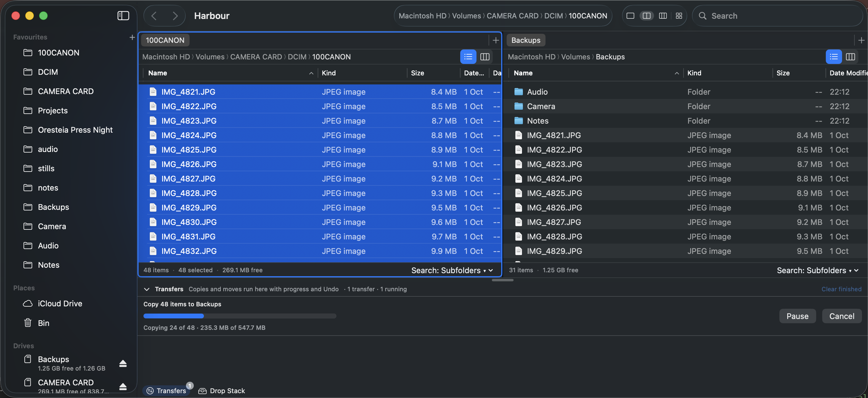Image resolution: width=868 pixels, height=398 pixels.
Task: Open the stills favourite folder
Action: click(46, 169)
